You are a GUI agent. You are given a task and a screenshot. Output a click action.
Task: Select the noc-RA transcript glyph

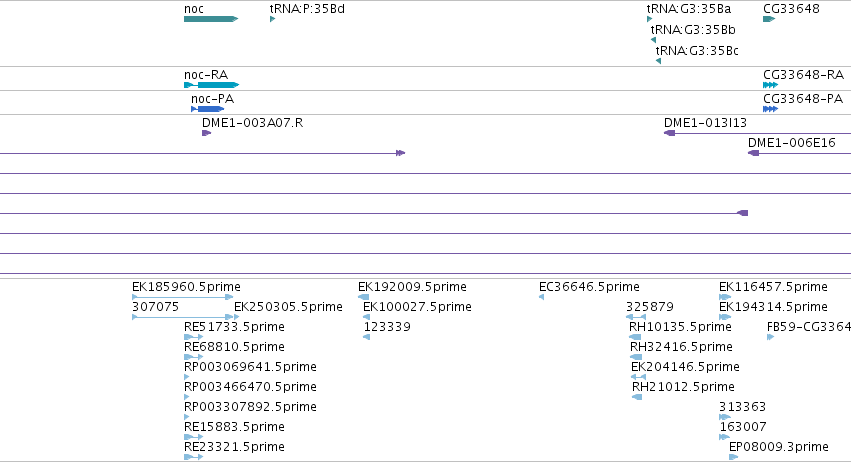211,85
